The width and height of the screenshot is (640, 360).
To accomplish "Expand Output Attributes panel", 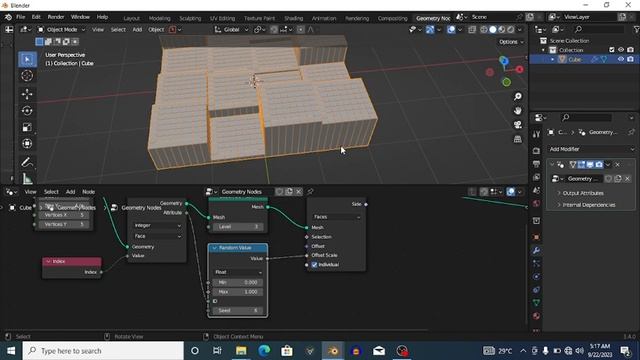I will point(582,193).
